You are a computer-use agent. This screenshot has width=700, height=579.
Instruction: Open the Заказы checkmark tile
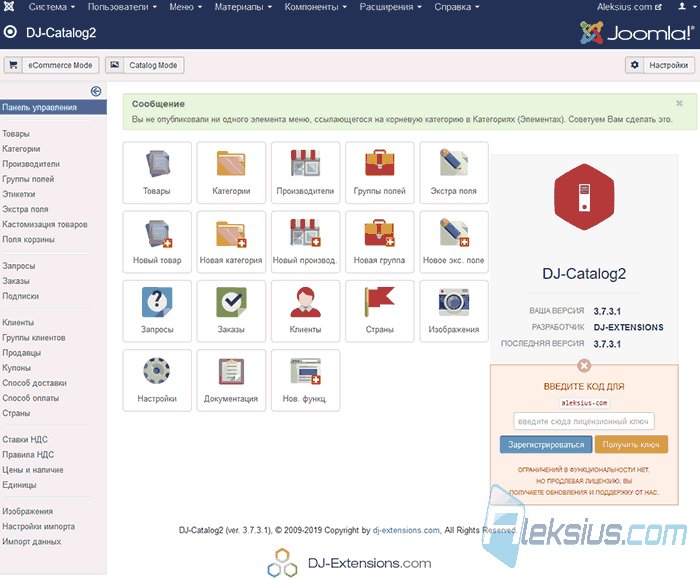[x=231, y=311]
